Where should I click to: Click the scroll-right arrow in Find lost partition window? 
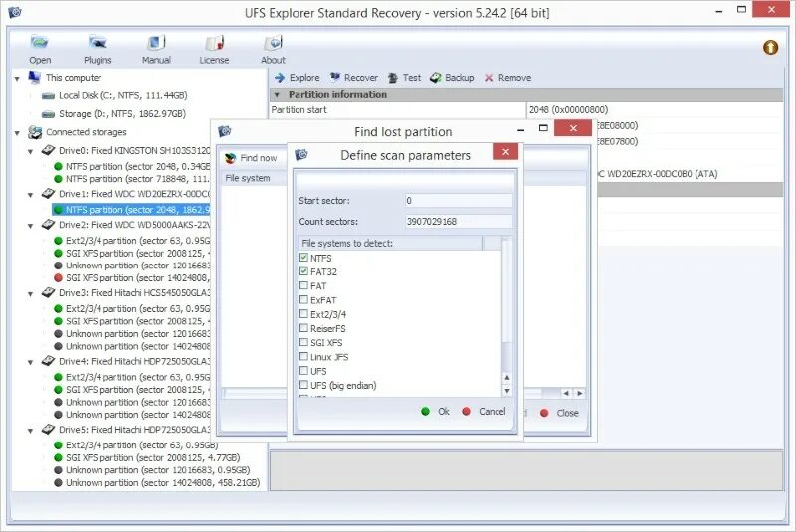[580, 393]
